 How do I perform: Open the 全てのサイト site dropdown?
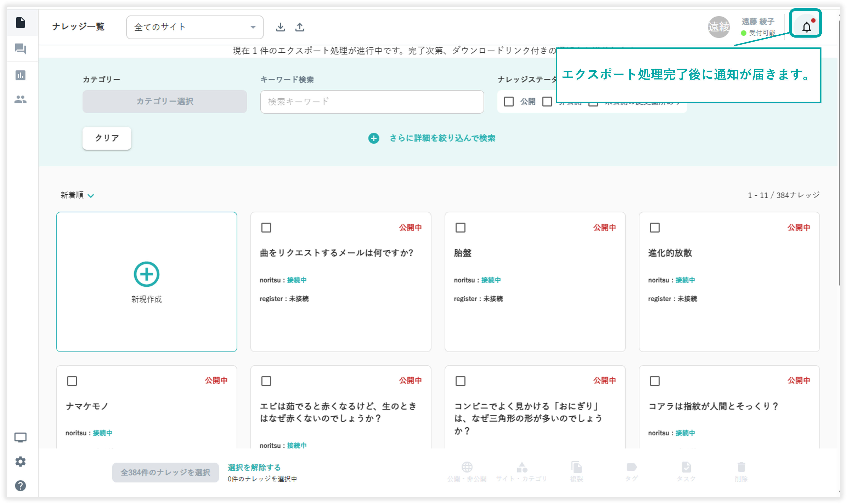click(195, 27)
